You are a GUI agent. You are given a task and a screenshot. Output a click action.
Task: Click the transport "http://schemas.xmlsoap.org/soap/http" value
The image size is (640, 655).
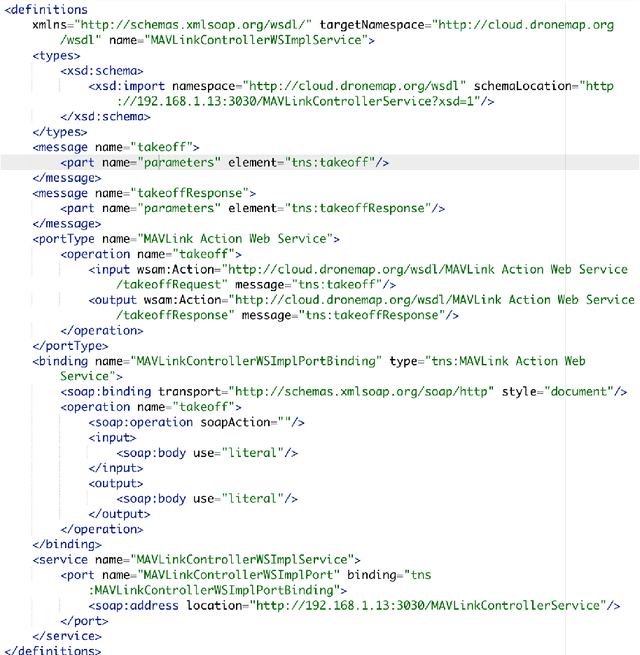[x=361, y=391]
